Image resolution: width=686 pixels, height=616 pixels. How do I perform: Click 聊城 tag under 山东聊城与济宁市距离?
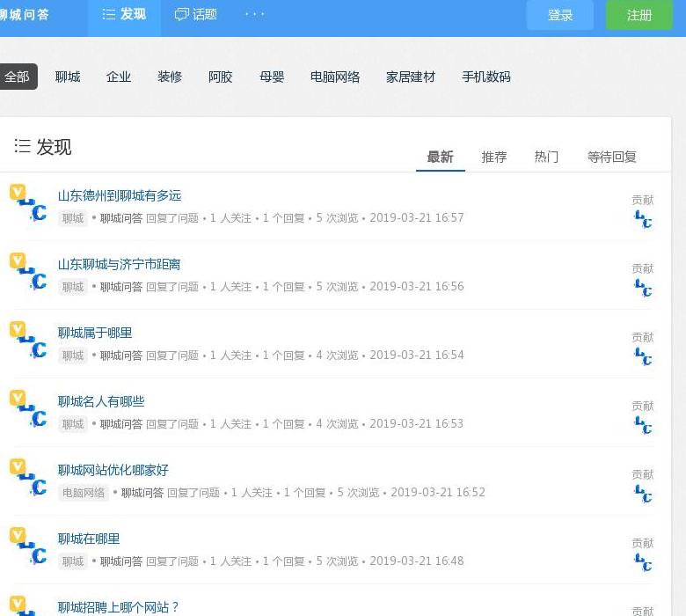pos(73,287)
